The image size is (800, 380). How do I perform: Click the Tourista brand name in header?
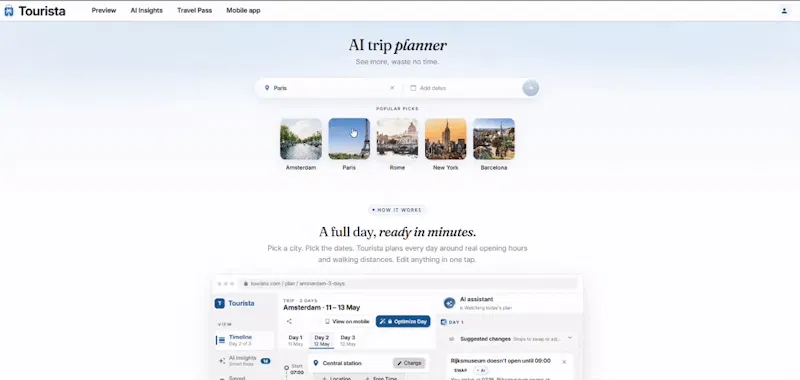(x=42, y=11)
